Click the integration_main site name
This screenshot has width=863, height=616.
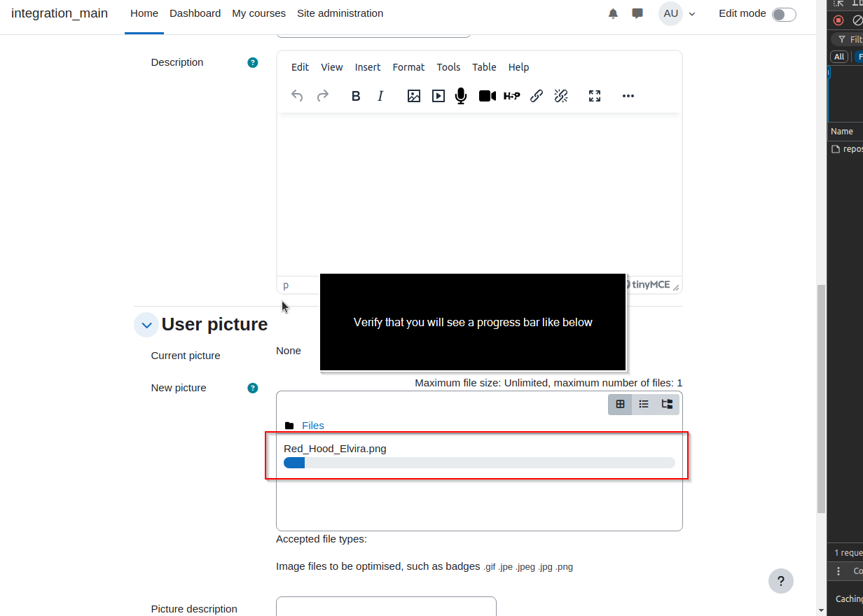(x=60, y=13)
